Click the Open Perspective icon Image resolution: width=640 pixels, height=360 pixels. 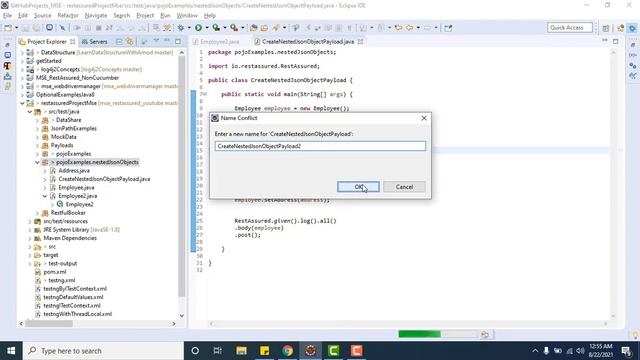[x=606, y=28]
